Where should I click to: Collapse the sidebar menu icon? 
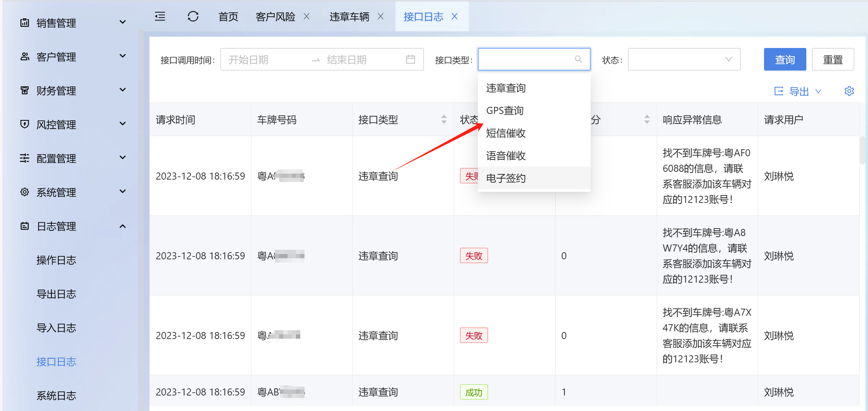point(160,17)
